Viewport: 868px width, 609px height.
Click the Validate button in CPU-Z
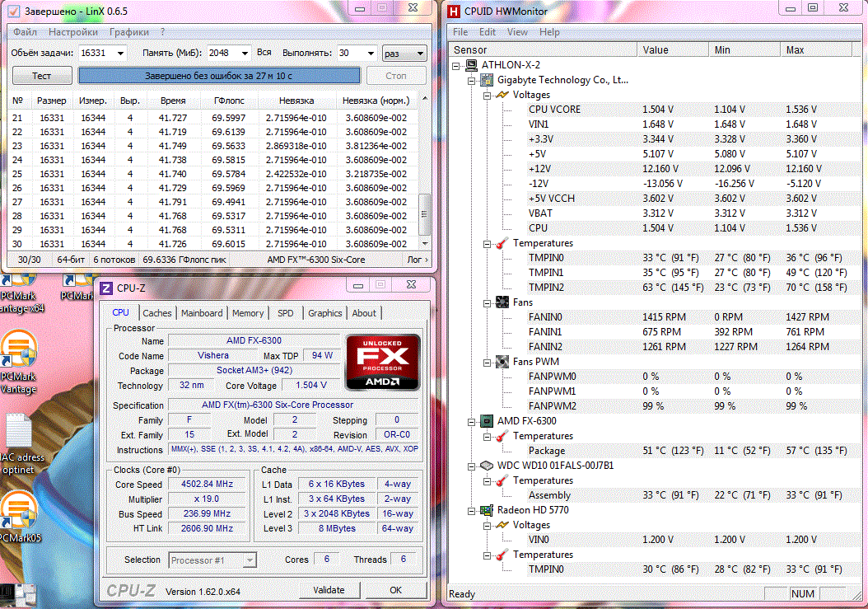coord(329,590)
